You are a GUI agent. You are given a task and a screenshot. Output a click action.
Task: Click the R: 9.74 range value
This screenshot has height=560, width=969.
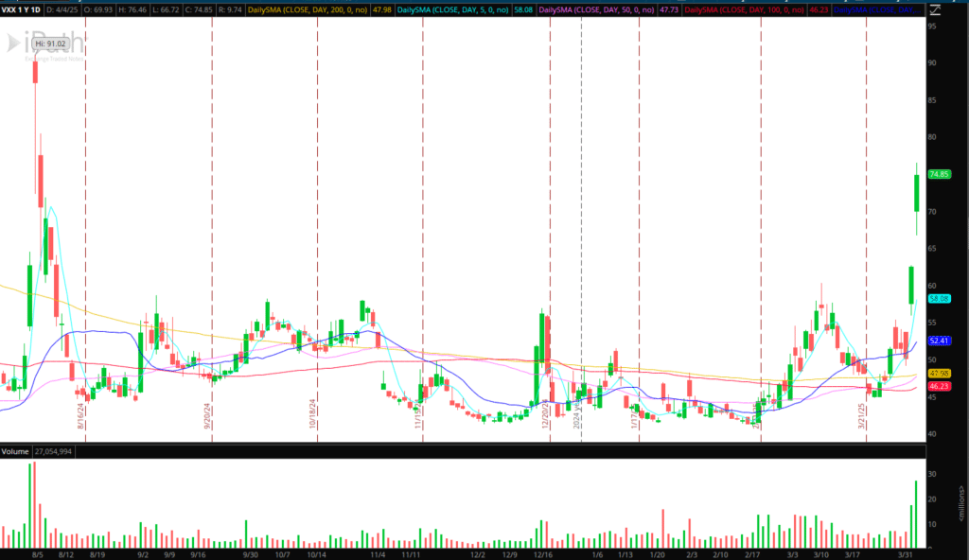pos(231,9)
